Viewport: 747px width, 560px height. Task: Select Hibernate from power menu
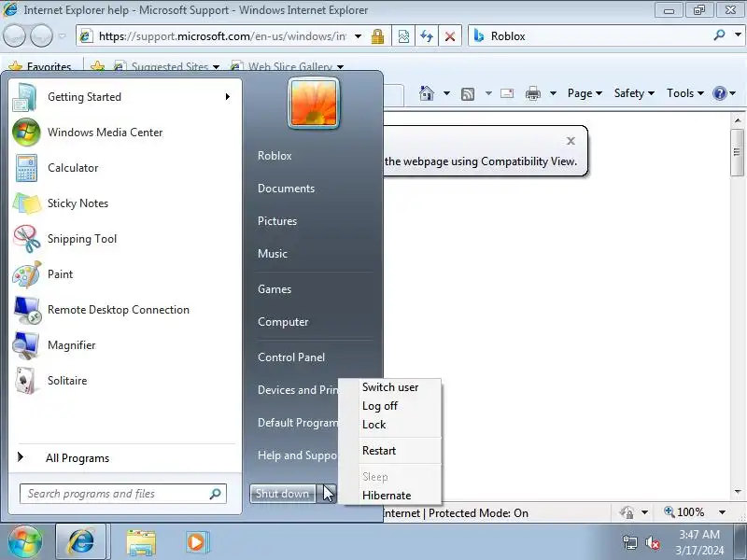390,496
